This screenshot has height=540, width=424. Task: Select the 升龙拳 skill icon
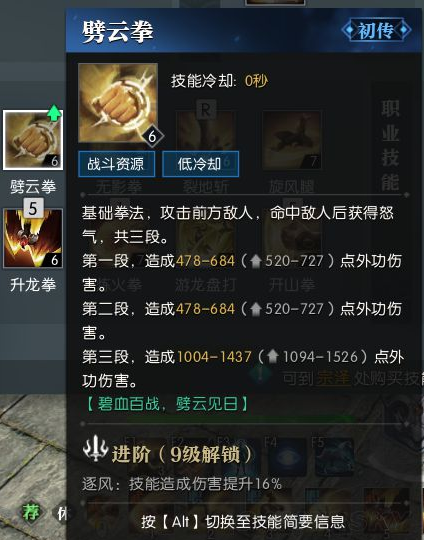pyautogui.click(x=33, y=238)
